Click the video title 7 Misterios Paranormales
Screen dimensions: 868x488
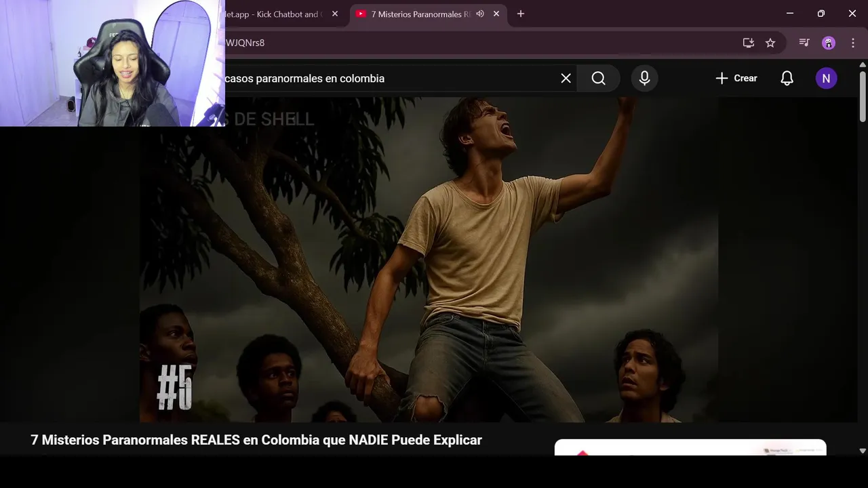pos(256,440)
